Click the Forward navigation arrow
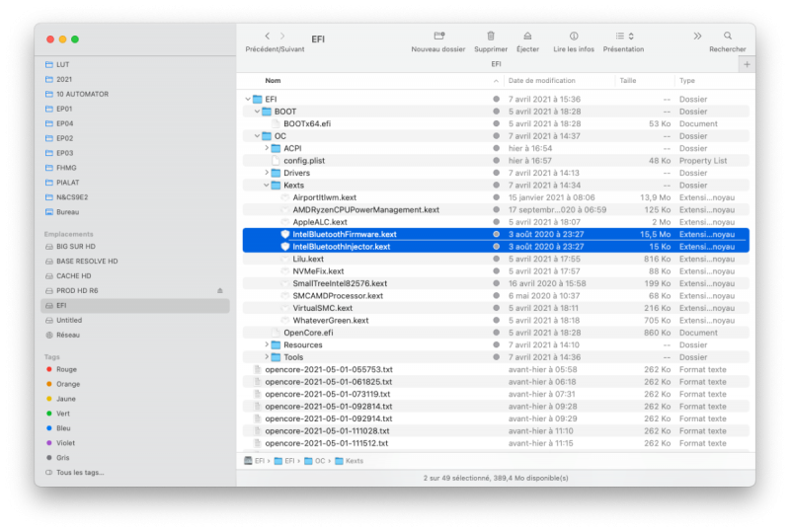This screenshot has height=532, width=790. tap(282, 36)
